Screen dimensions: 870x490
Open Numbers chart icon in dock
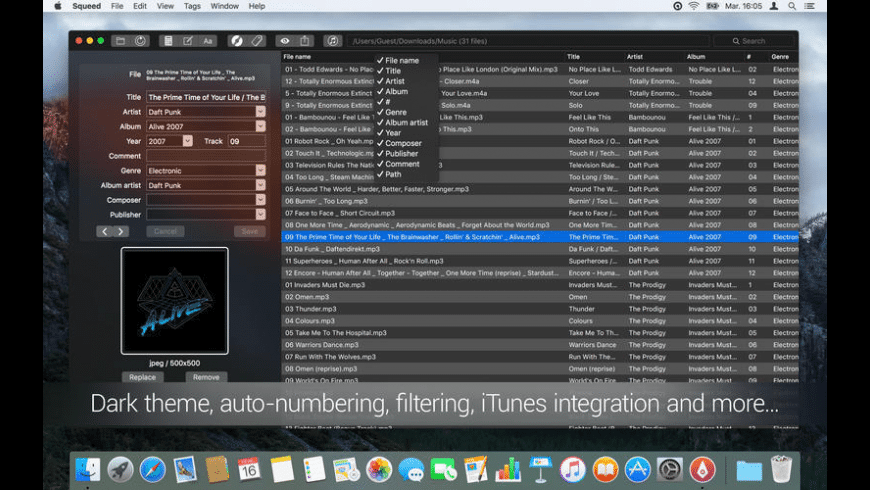pos(508,469)
